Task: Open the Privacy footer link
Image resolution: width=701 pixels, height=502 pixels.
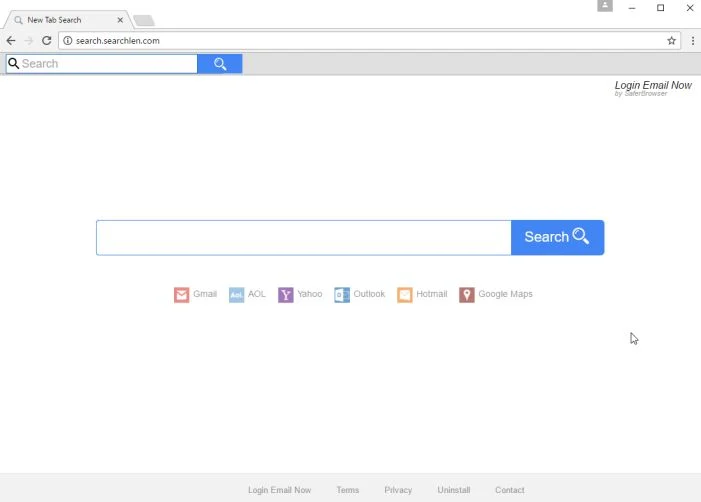Action: [x=398, y=490]
